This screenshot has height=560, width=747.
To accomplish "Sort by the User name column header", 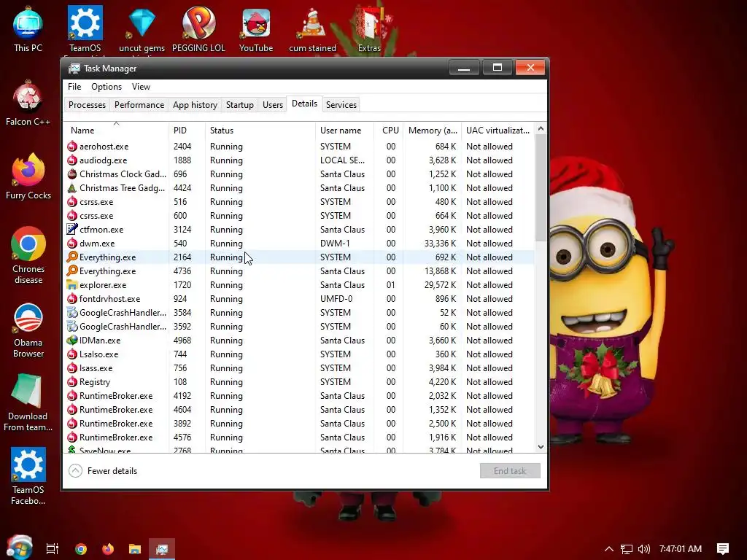I will pyautogui.click(x=344, y=131).
